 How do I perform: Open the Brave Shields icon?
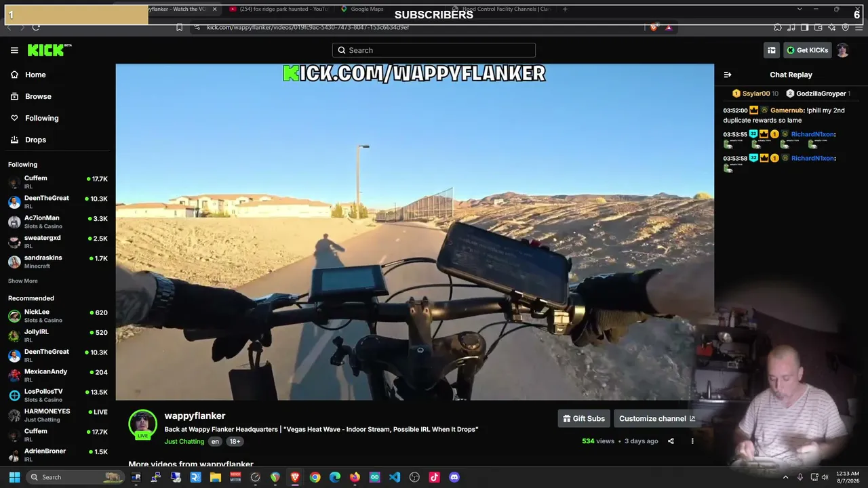653,27
